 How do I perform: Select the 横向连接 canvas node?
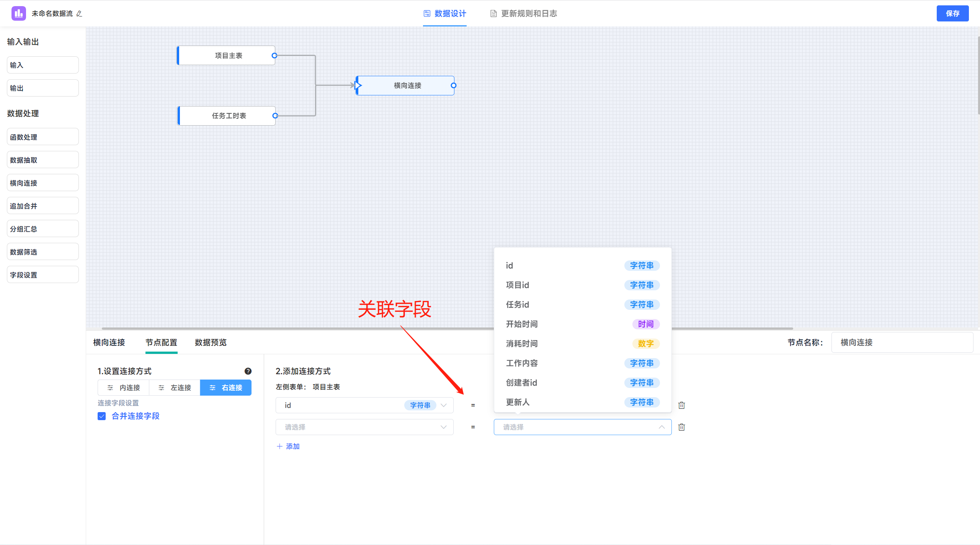[405, 85]
